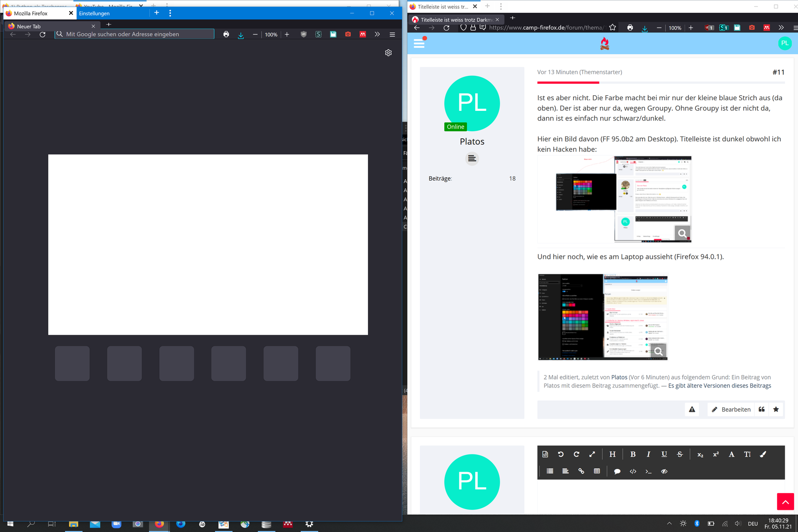Open 'Es gibt ältere Versionen dieses Beitrags'
Image resolution: width=798 pixels, height=532 pixels.
720,386
